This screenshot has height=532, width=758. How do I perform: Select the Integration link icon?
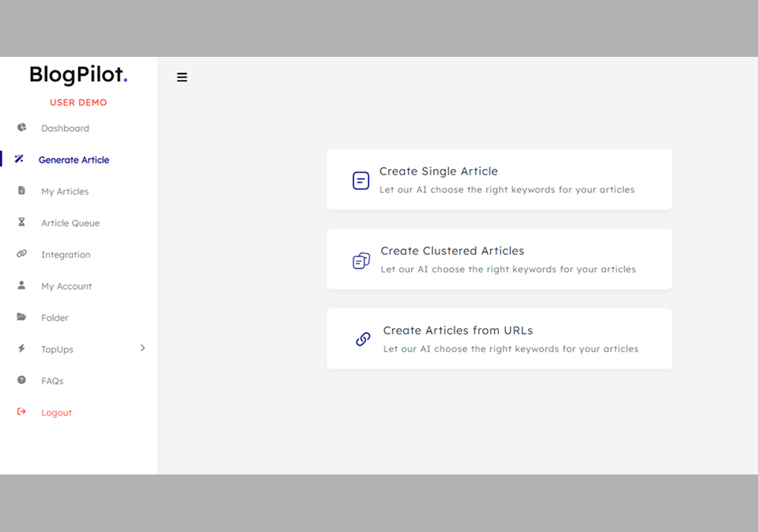20,254
